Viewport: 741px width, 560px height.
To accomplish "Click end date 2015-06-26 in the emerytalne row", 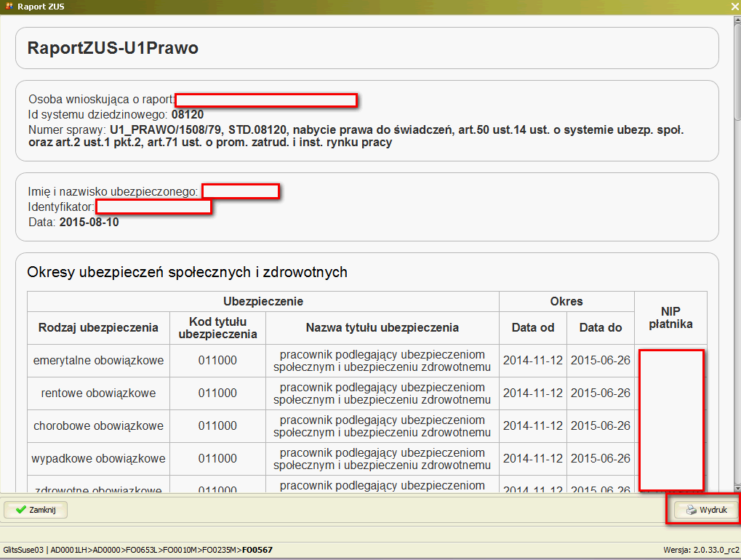I will 601,361.
